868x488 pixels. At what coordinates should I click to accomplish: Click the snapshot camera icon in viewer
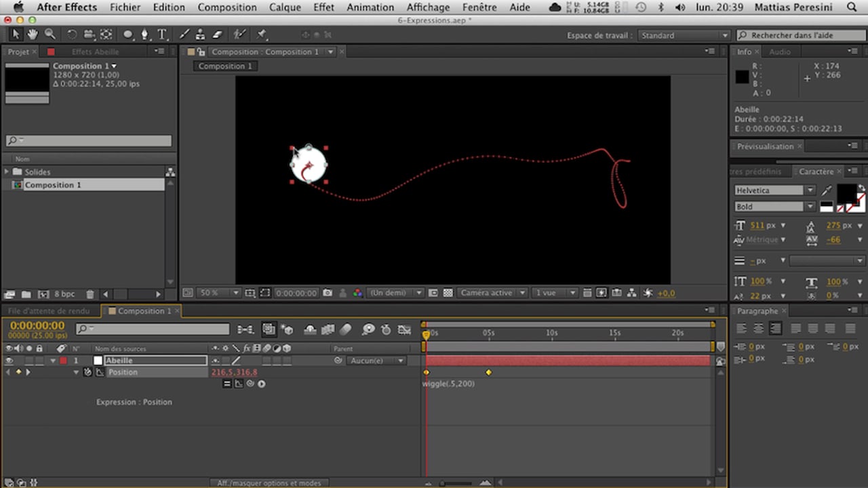[x=328, y=293]
